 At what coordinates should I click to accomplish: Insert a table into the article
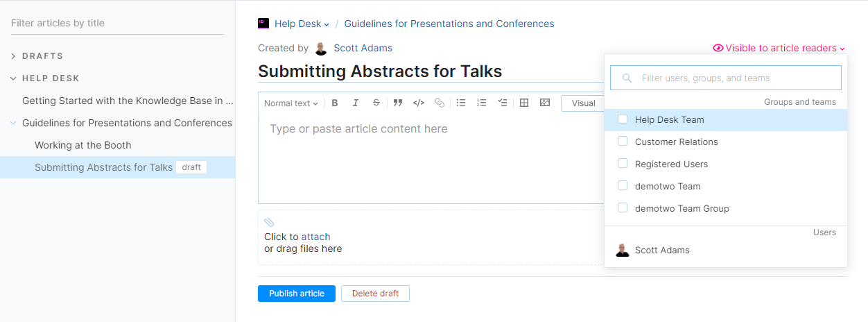(524, 103)
